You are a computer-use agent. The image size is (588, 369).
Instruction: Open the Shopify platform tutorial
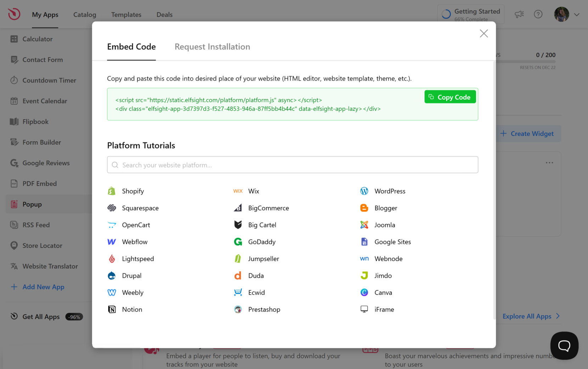click(x=133, y=191)
